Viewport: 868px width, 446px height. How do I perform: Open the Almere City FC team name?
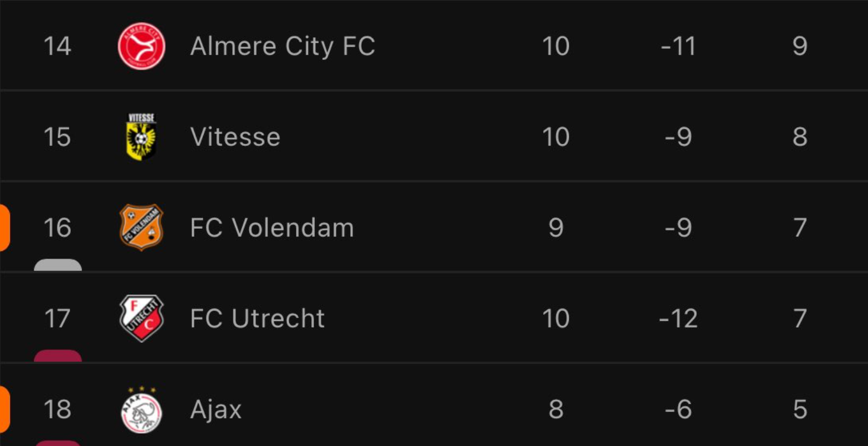282,46
